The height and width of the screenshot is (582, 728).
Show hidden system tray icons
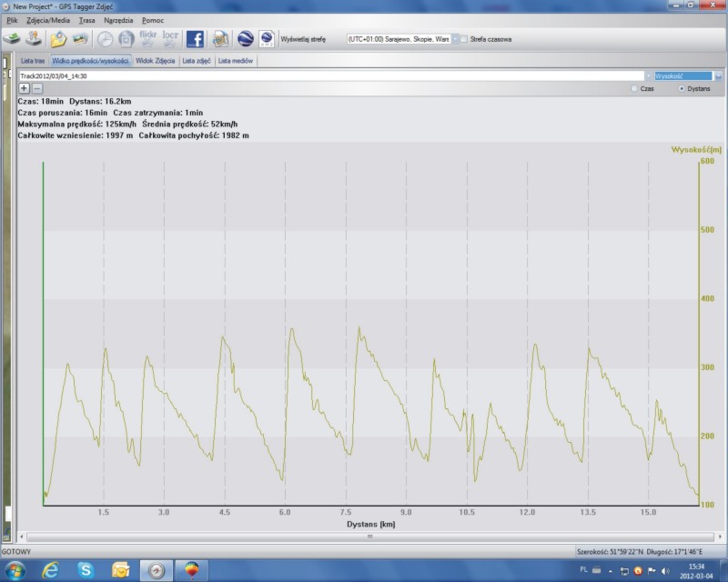coord(610,571)
